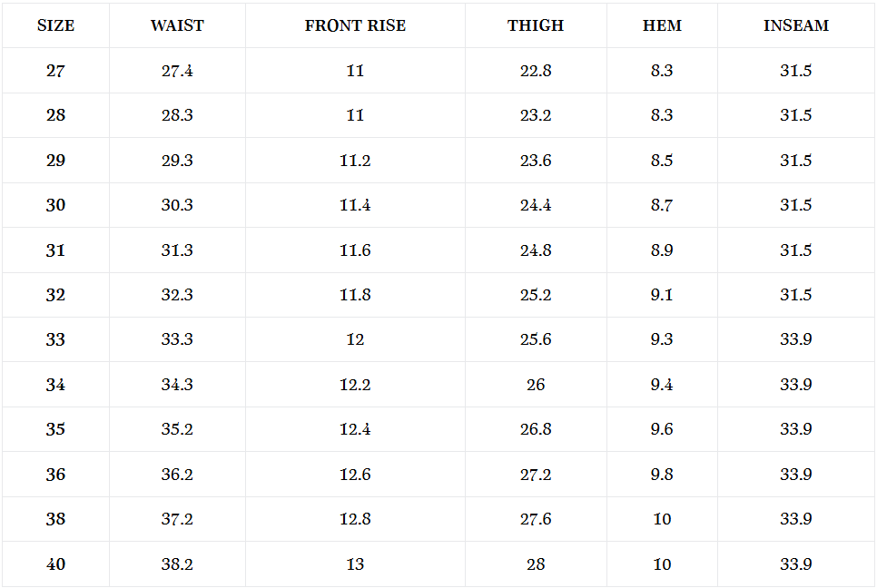Click the thigh value 24.4
This screenshot has height=588, width=877.
[x=536, y=205]
